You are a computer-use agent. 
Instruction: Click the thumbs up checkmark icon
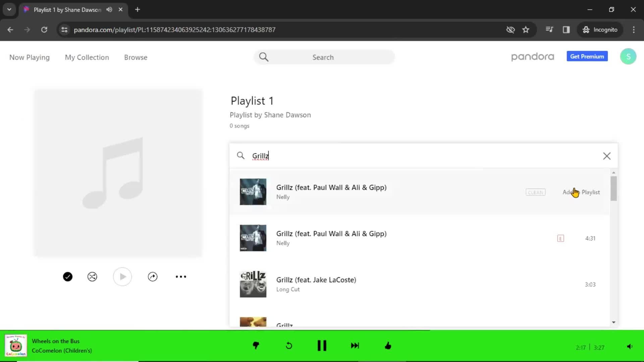click(x=68, y=277)
